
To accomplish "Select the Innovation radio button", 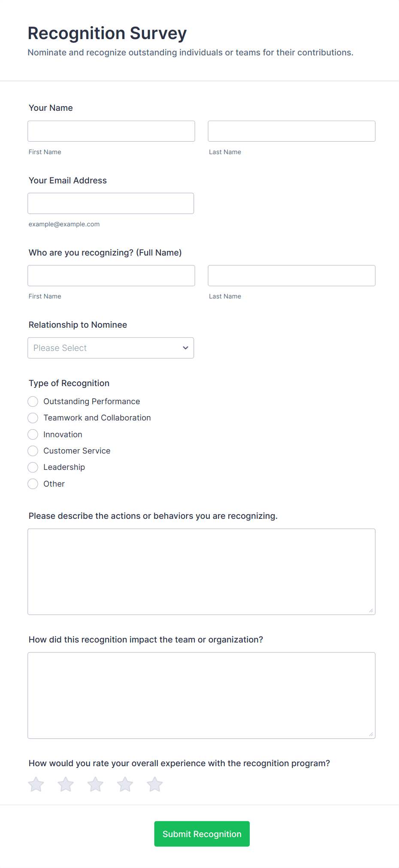I will (x=33, y=434).
